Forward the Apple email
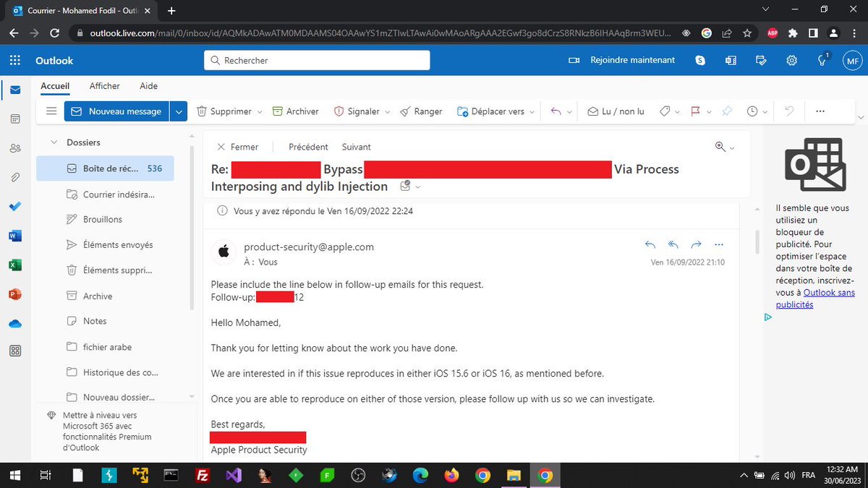This screenshot has height=488, width=868. pyautogui.click(x=696, y=244)
